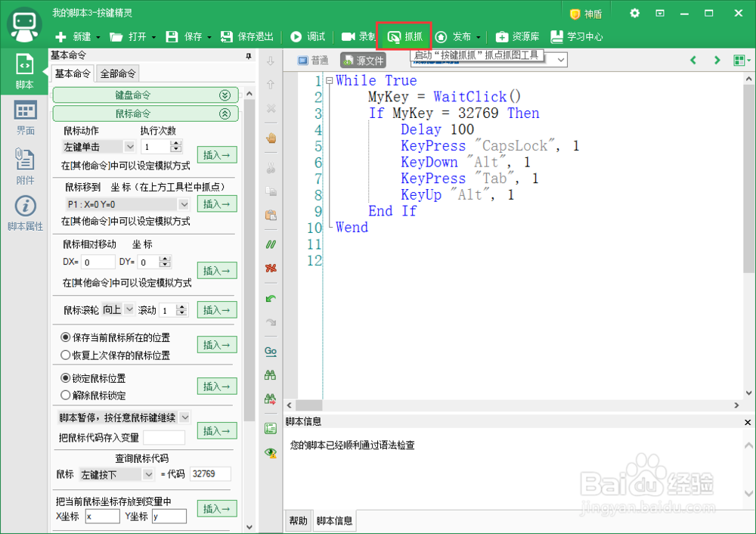This screenshot has height=534, width=756.
Task: Click the 把鼠标代码存入变量 input field
Action: point(164,437)
